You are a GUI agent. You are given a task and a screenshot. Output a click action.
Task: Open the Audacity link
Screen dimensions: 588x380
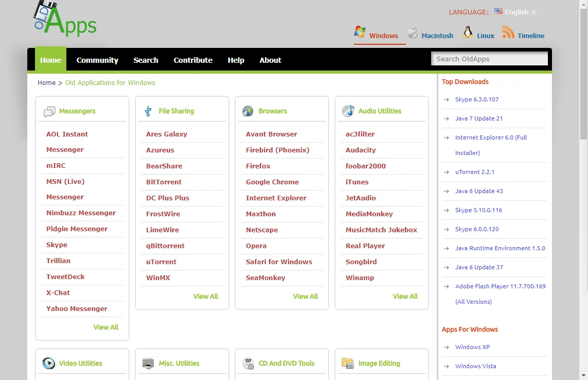click(x=361, y=150)
